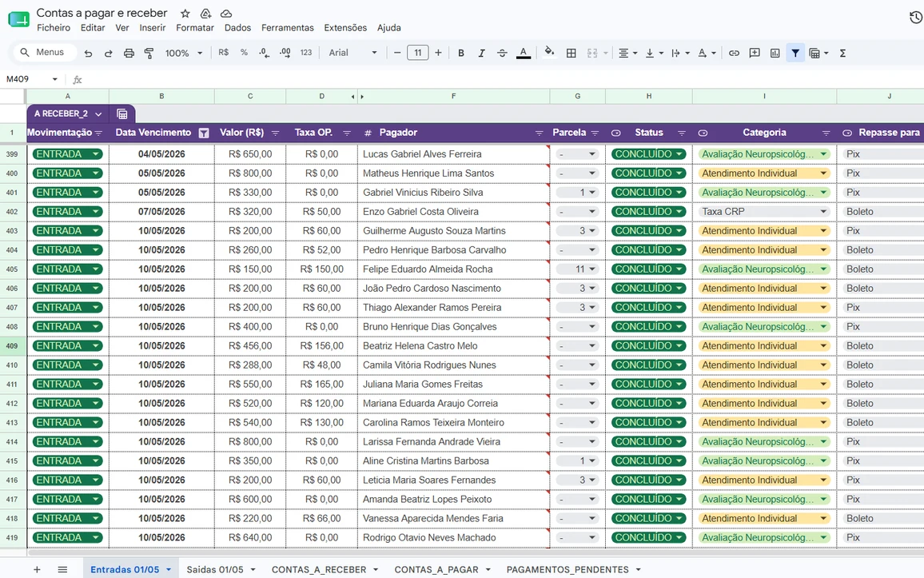
Task: Select column F header
Action: 453,96
